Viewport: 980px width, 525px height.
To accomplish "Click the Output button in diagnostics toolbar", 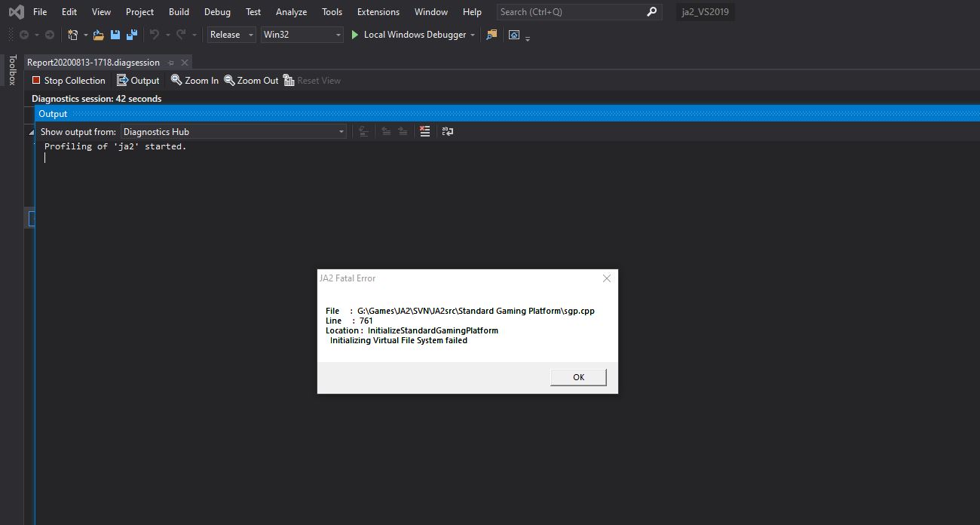I will tap(138, 81).
